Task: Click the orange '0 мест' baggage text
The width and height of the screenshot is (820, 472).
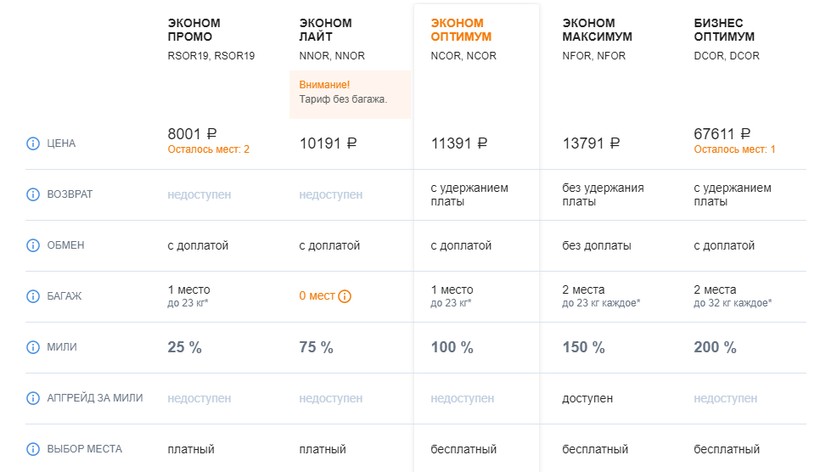Action: 317,296
